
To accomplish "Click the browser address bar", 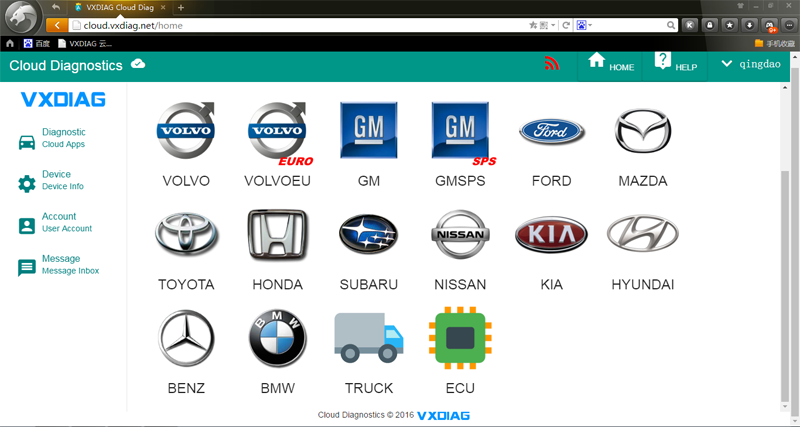I will pos(298,26).
